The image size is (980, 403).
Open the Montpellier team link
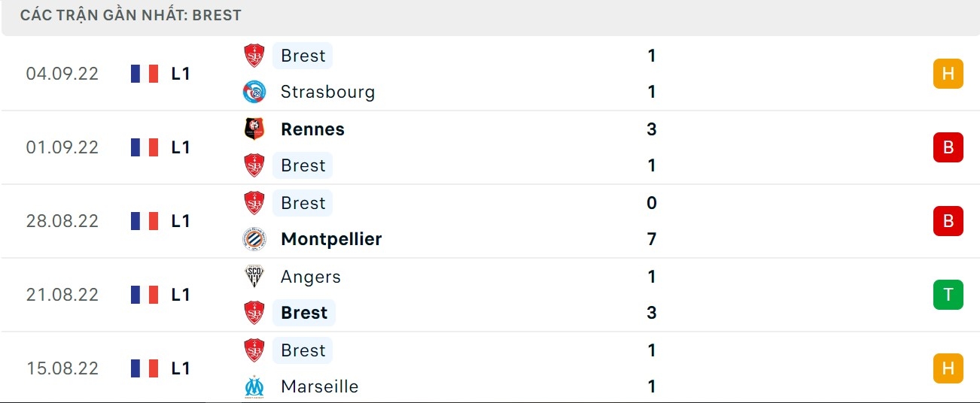point(331,239)
